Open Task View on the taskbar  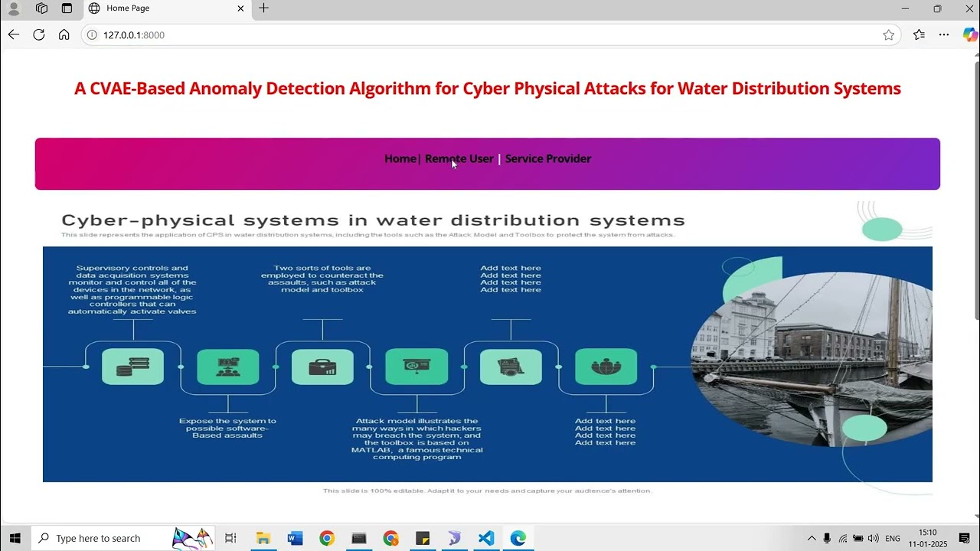(x=230, y=538)
